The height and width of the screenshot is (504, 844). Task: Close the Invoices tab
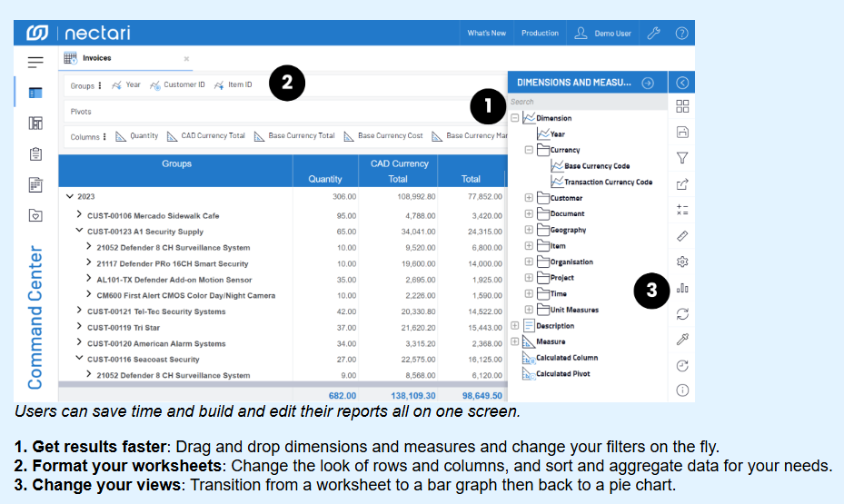186,59
